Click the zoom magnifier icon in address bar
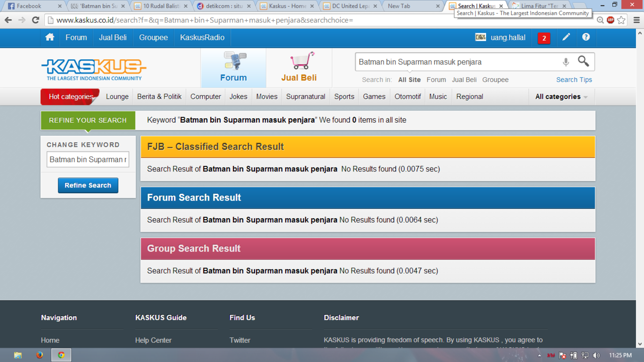644x362 pixels. point(600,20)
